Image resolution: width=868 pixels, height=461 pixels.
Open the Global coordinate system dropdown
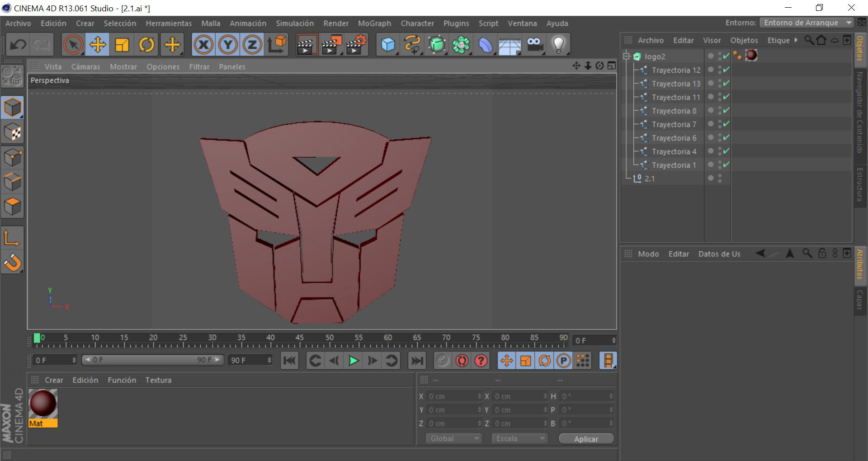pos(453,438)
